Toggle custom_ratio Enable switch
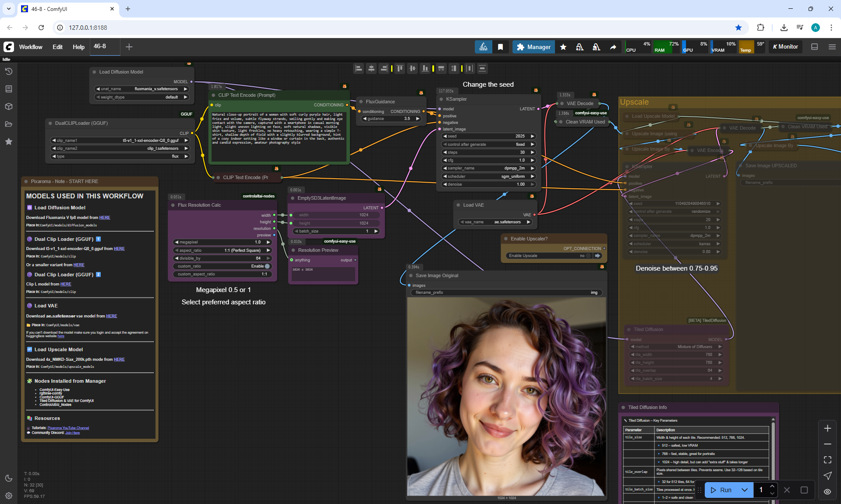The image size is (841, 504). click(267, 266)
